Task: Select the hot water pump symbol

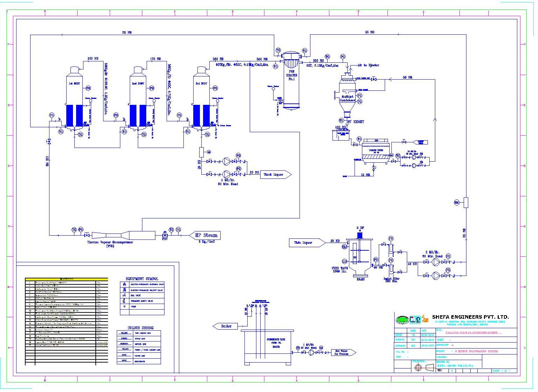Action: tap(311, 352)
